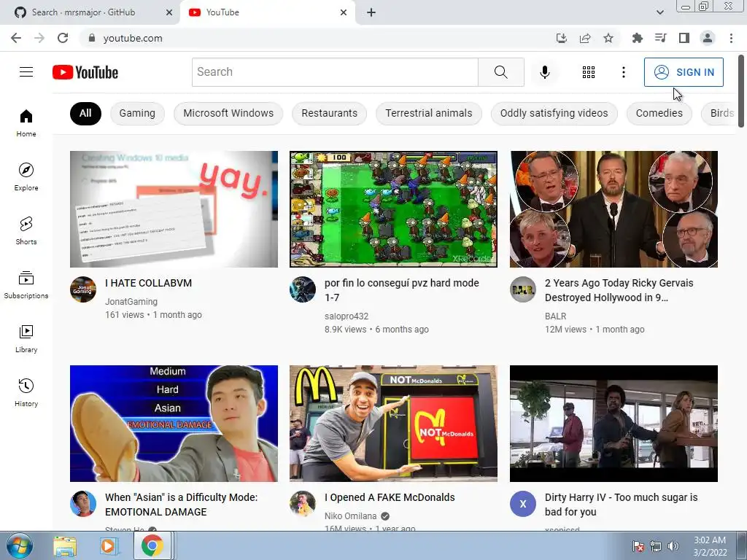Image resolution: width=747 pixels, height=560 pixels.
Task: Open Chrome extensions puzzle icon
Action: coord(637,38)
